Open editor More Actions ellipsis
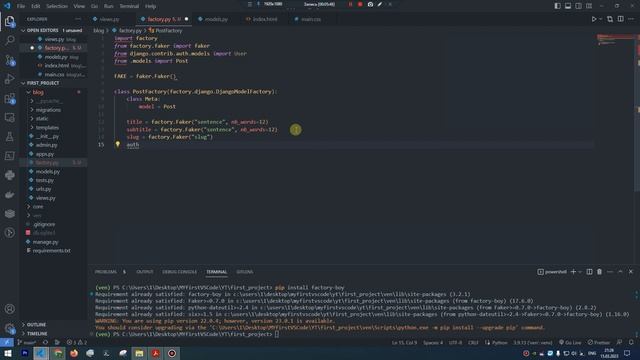This screenshot has height=360, width=640. tap(631, 19)
